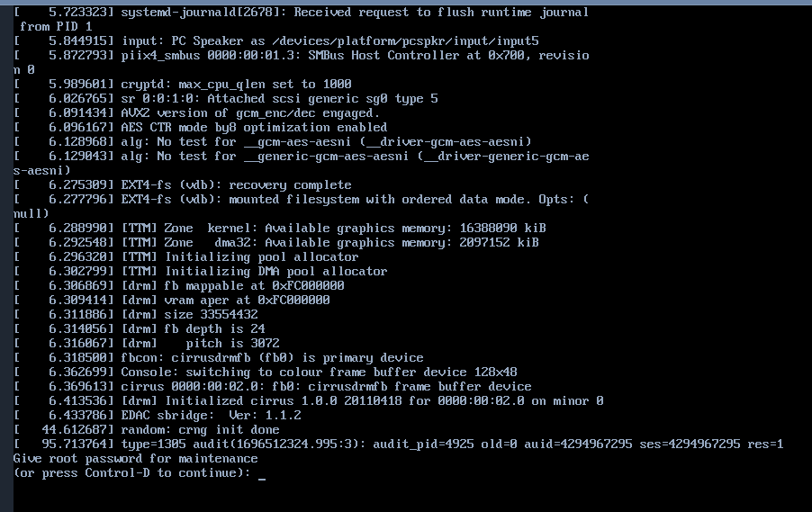
Task: Click the 'AVX2 version of gcm_enc/dec engaged' line
Action: tap(197, 112)
